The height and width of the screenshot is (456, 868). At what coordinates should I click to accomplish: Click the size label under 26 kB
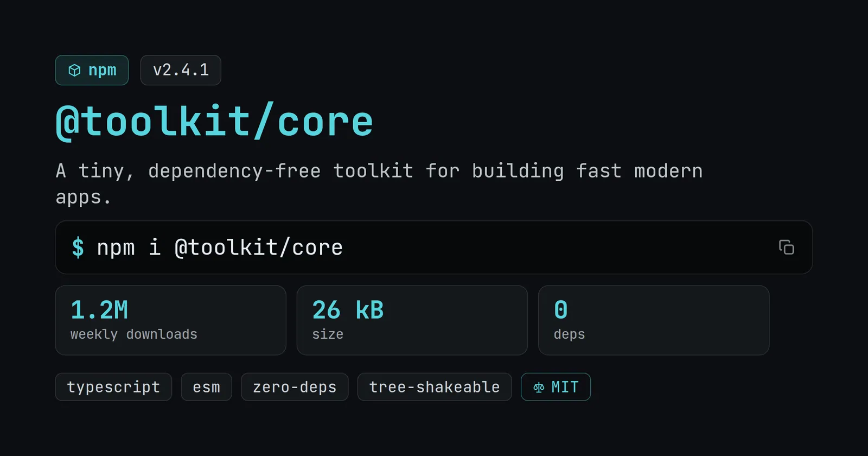point(328,334)
